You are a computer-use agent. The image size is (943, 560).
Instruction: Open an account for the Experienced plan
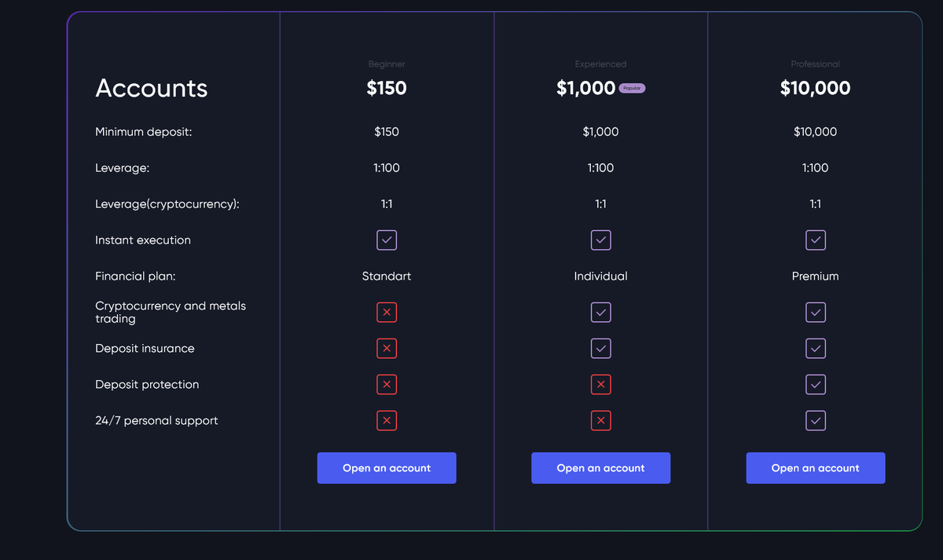pyautogui.click(x=601, y=467)
